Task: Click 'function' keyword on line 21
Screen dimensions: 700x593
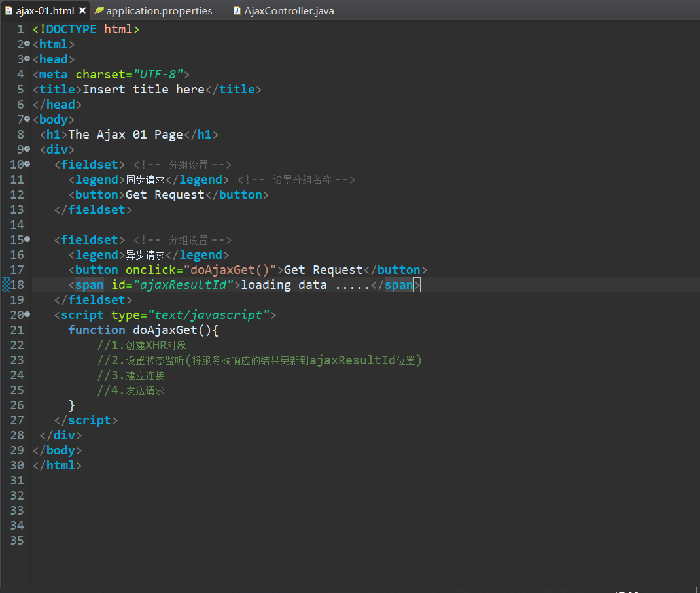Action: (96, 330)
